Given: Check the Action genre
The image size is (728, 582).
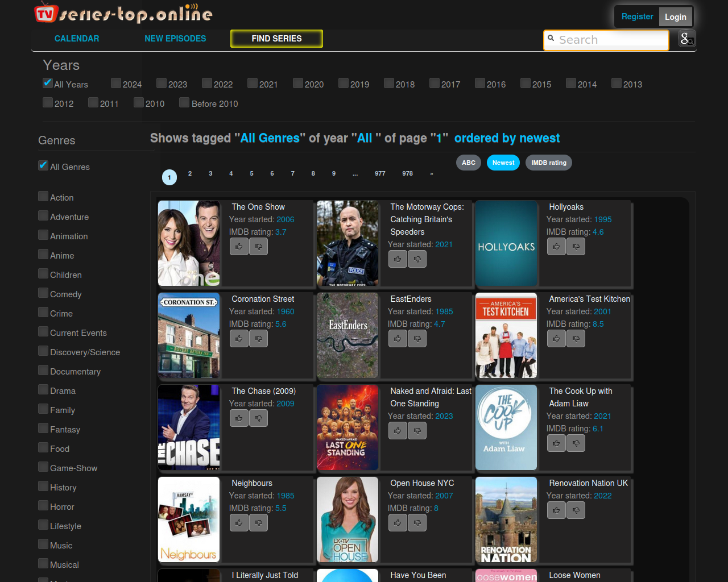Looking at the screenshot, I should click(x=43, y=196).
